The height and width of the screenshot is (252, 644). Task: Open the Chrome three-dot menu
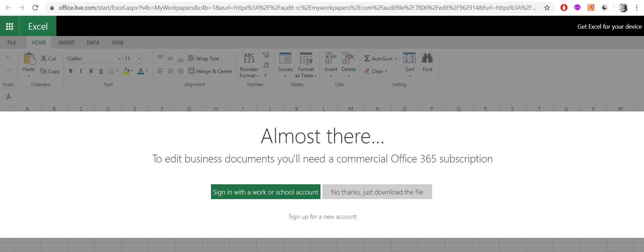637,7
